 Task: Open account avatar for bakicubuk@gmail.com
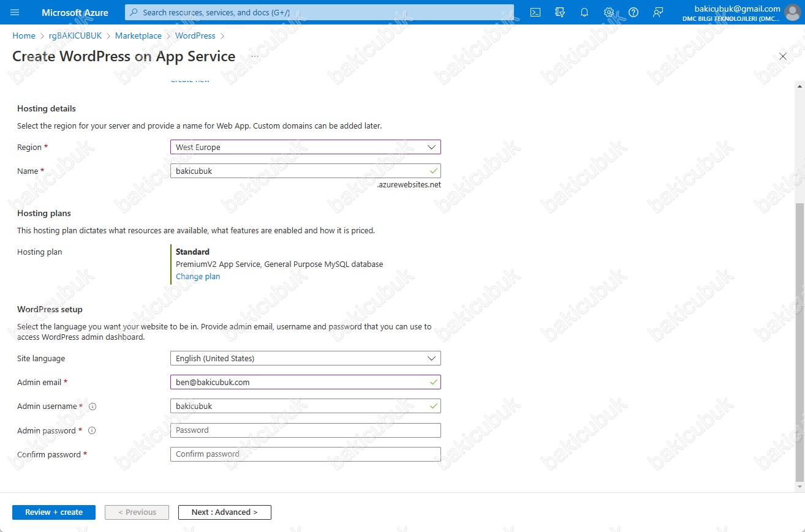pyautogui.click(x=792, y=12)
